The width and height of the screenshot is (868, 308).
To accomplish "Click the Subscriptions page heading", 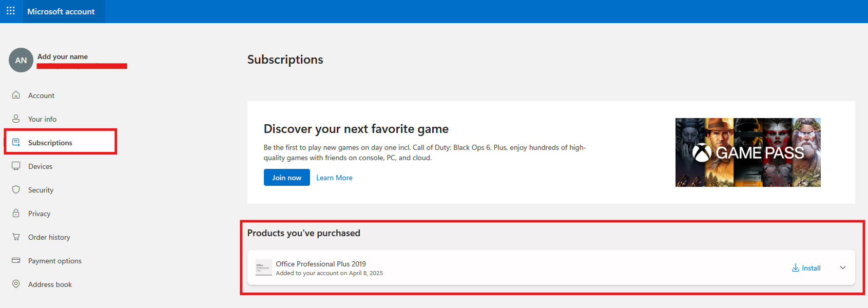I will click(x=285, y=60).
